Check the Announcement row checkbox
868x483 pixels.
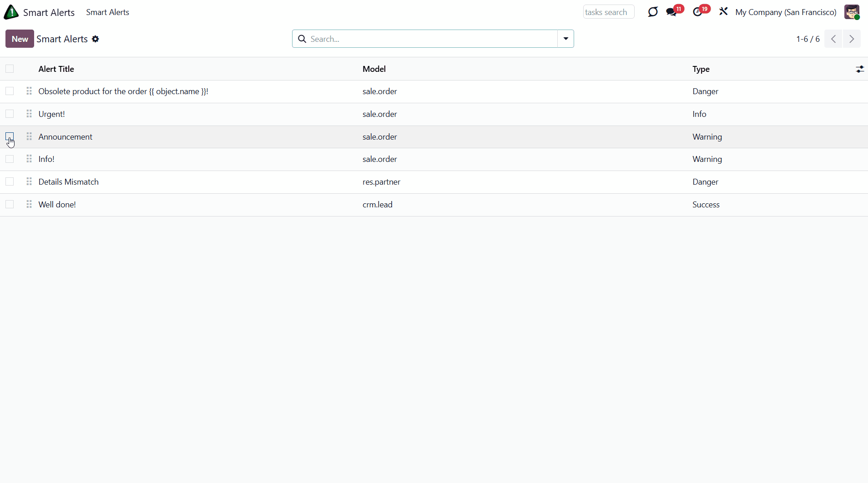click(x=10, y=136)
